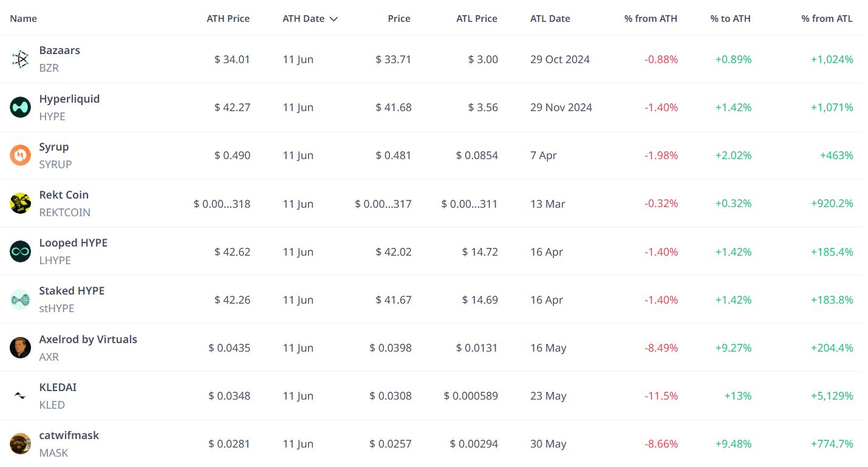
Task: Sort by % to ATH column header
Action: tap(730, 19)
